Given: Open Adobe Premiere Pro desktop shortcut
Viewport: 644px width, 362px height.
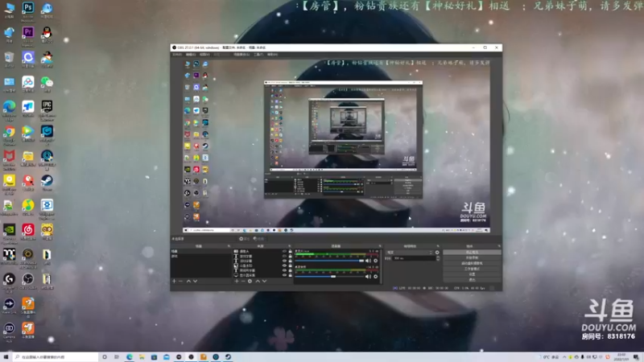Looking at the screenshot, I should pos(28,35).
